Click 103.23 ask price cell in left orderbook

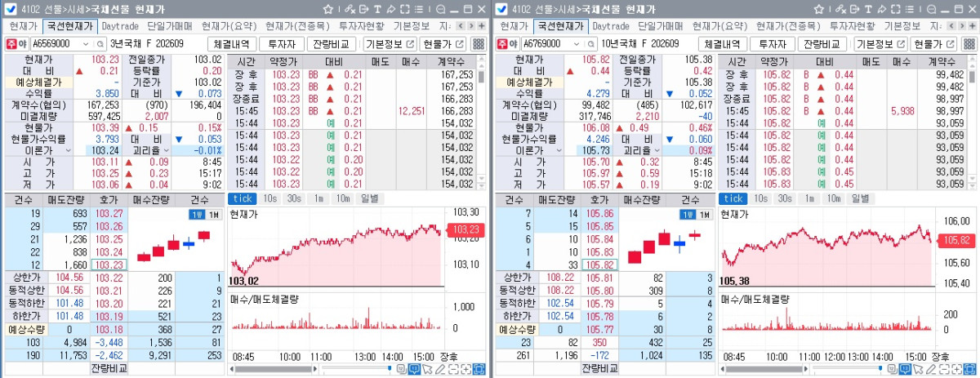coord(108,264)
